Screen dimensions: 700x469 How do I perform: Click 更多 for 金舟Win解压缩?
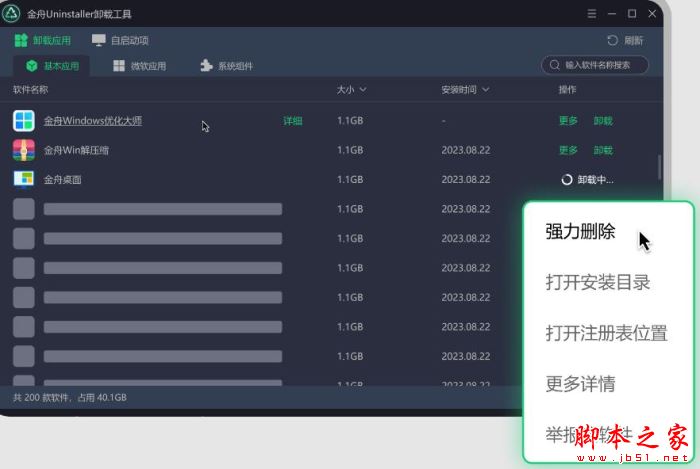[568, 150]
